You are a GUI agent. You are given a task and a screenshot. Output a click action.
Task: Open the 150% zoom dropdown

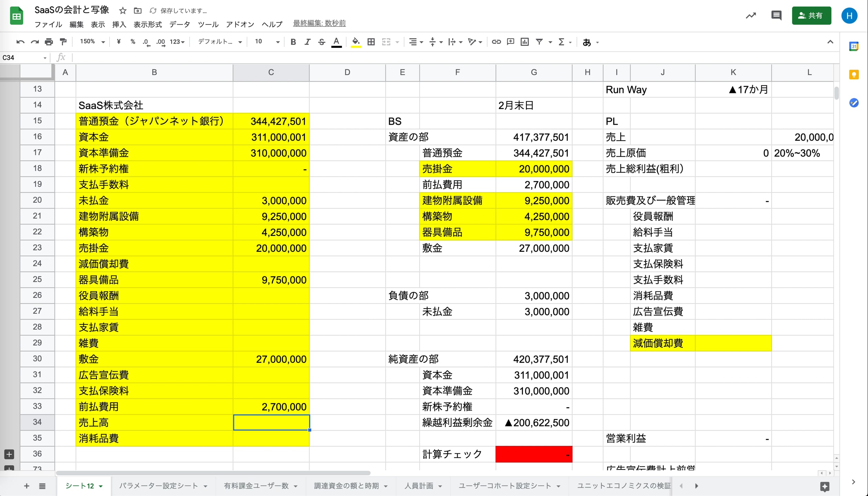(92, 42)
